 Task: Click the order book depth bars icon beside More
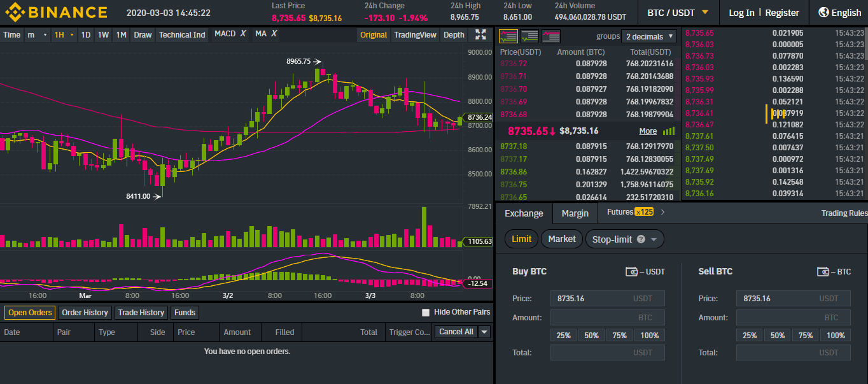pos(669,131)
